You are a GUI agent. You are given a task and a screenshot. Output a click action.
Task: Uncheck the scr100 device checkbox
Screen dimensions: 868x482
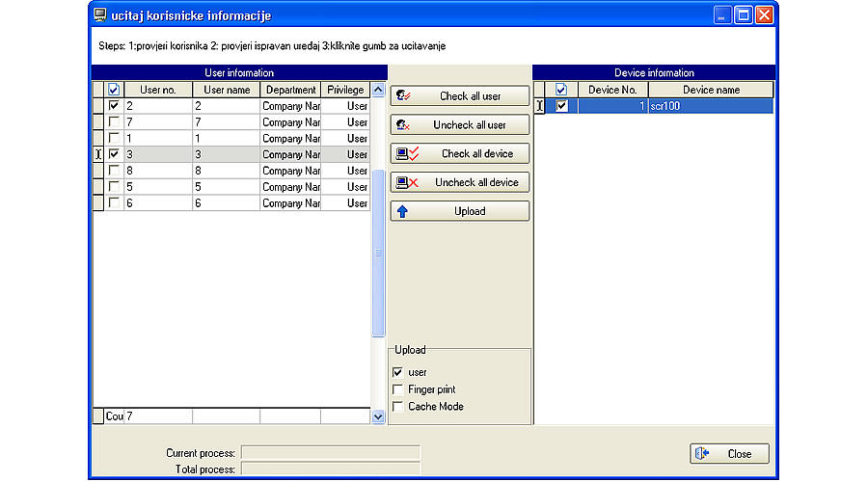click(x=562, y=106)
